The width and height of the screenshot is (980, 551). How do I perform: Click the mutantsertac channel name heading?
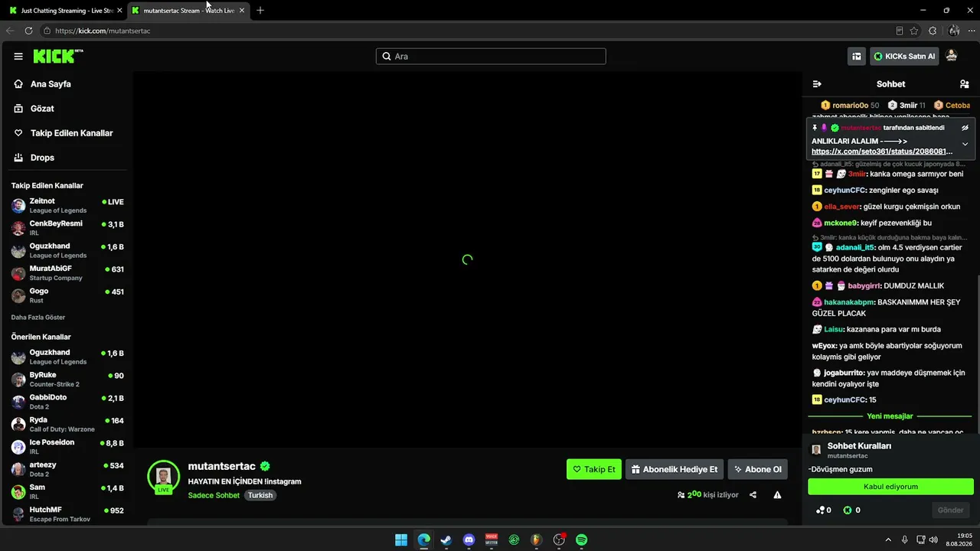click(222, 466)
